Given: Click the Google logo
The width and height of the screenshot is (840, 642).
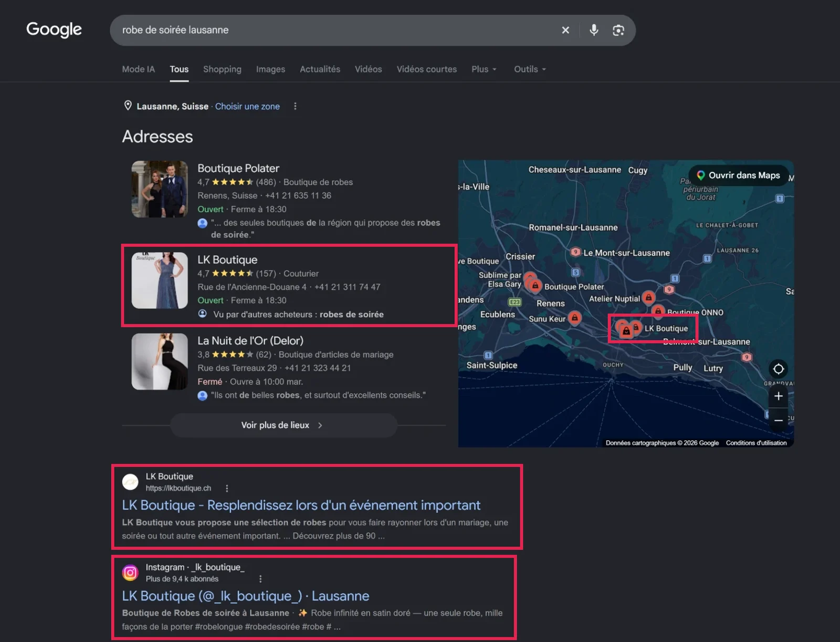Looking at the screenshot, I should (x=54, y=29).
